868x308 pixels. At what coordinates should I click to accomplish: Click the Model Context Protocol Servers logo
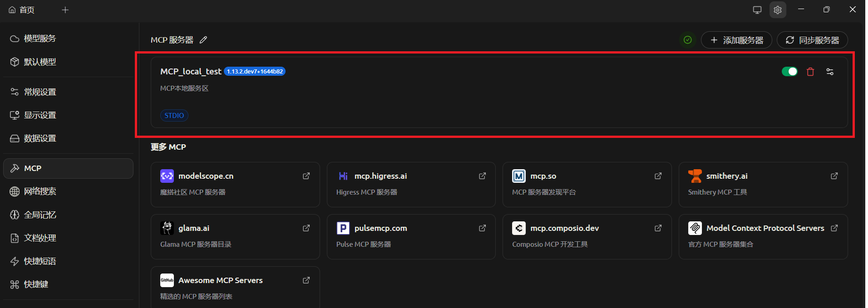tap(695, 228)
